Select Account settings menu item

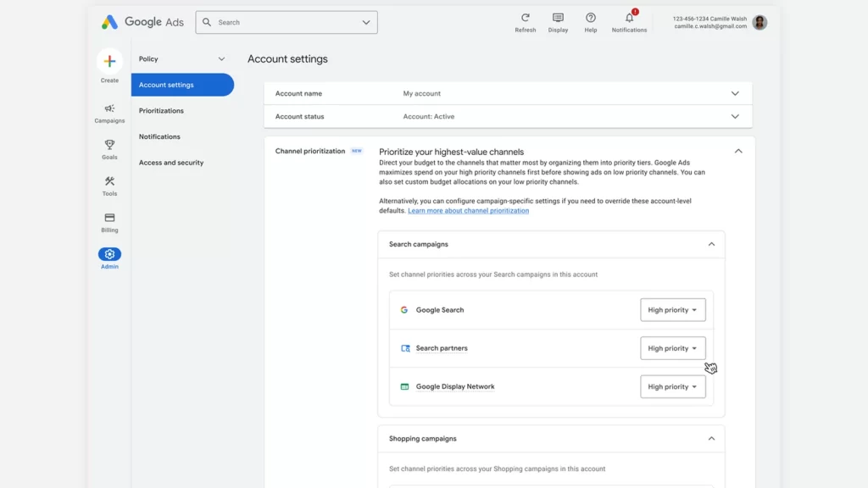(183, 85)
